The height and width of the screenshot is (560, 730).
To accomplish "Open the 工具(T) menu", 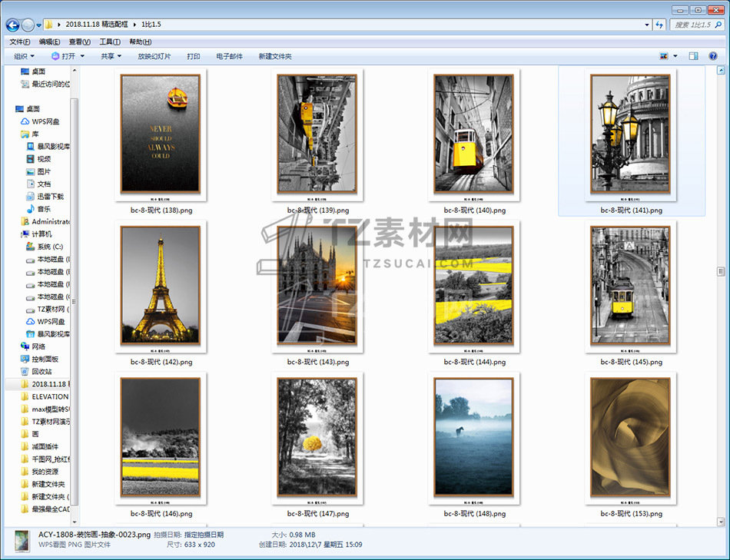I will click(109, 41).
